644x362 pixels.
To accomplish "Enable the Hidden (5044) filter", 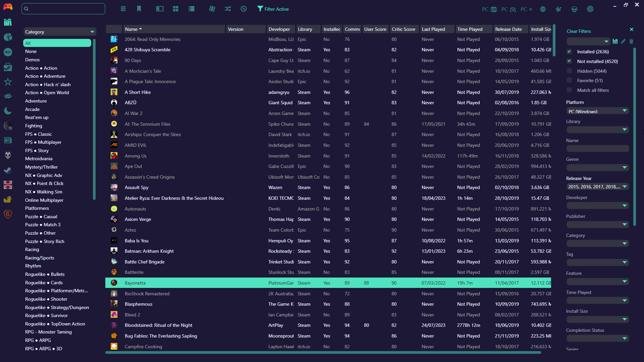I will 569,71.
